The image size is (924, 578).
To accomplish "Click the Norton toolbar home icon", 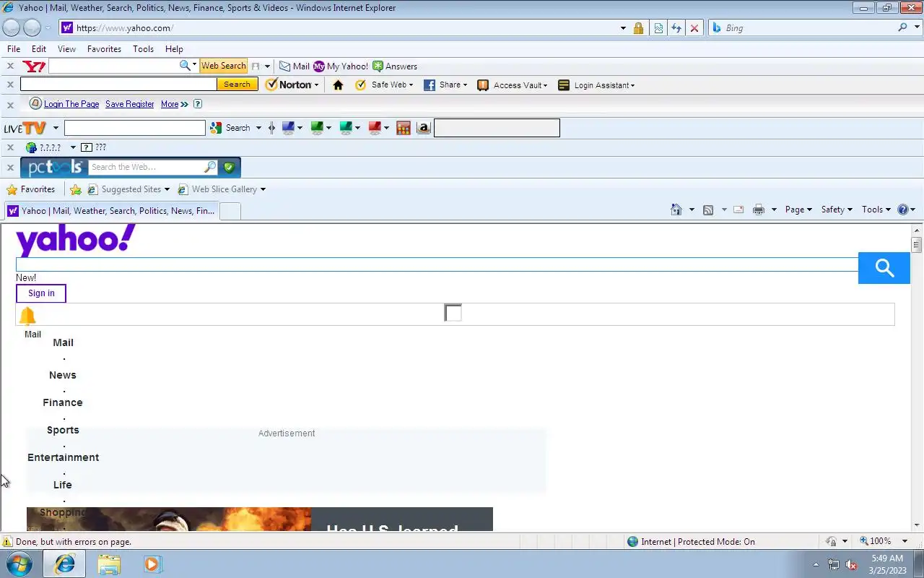I will pos(338,85).
